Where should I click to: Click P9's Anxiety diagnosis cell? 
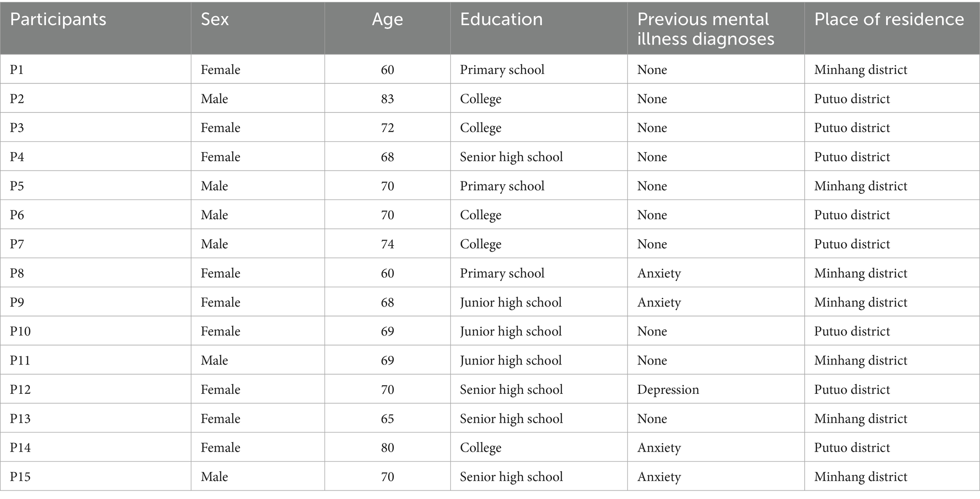pos(659,302)
